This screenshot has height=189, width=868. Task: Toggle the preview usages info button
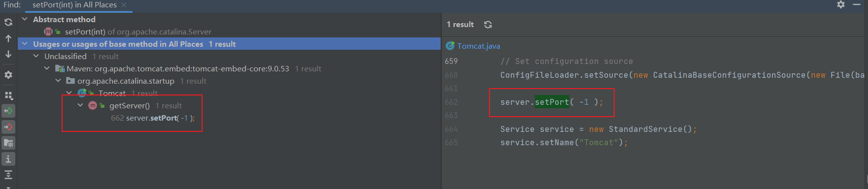coord(8,159)
